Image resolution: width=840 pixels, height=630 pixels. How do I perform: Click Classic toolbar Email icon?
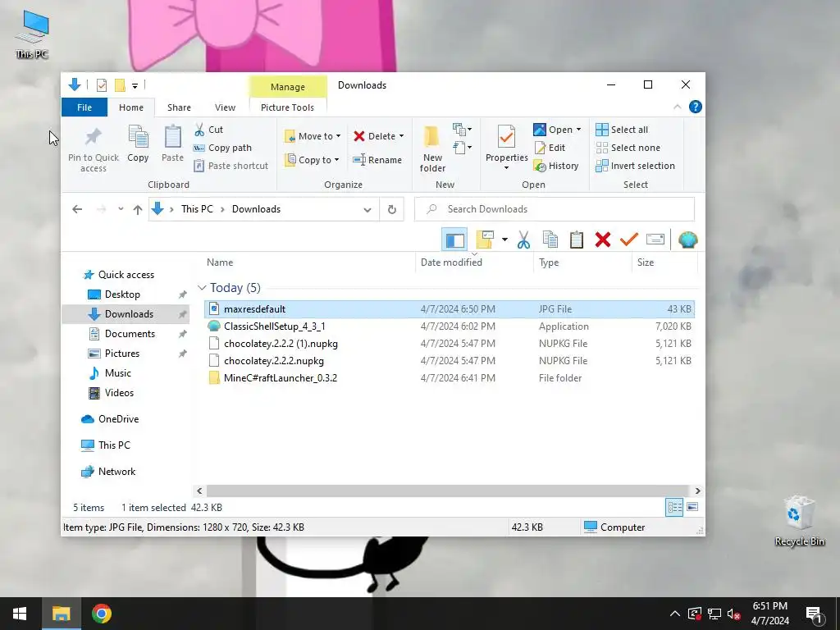[655, 240]
